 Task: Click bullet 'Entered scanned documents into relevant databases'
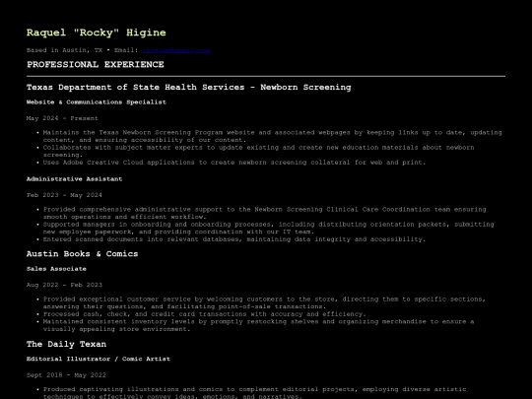pos(234,239)
